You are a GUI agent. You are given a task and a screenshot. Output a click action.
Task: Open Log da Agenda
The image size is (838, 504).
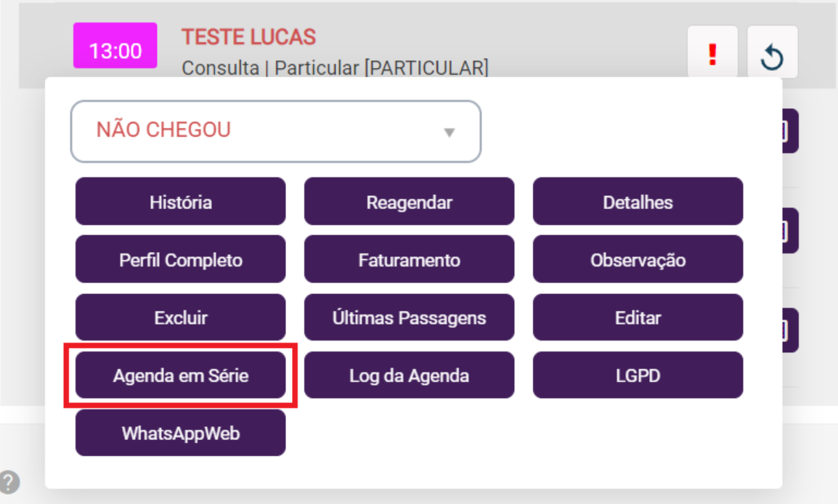click(x=409, y=375)
